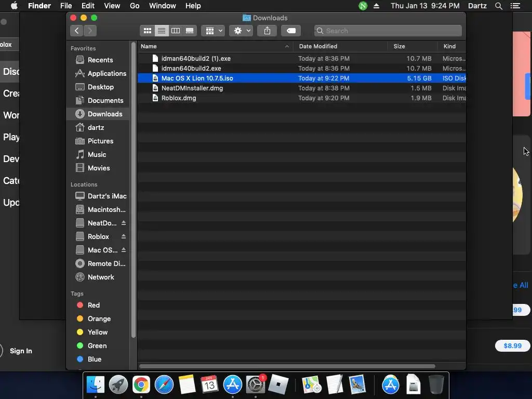The height and width of the screenshot is (399, 532).
Task: Open Notification Center from menu bar
Action: (x=515, y=6)
